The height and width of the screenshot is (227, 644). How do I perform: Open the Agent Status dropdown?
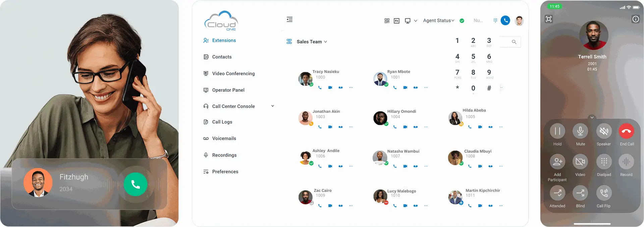[438, 20]
